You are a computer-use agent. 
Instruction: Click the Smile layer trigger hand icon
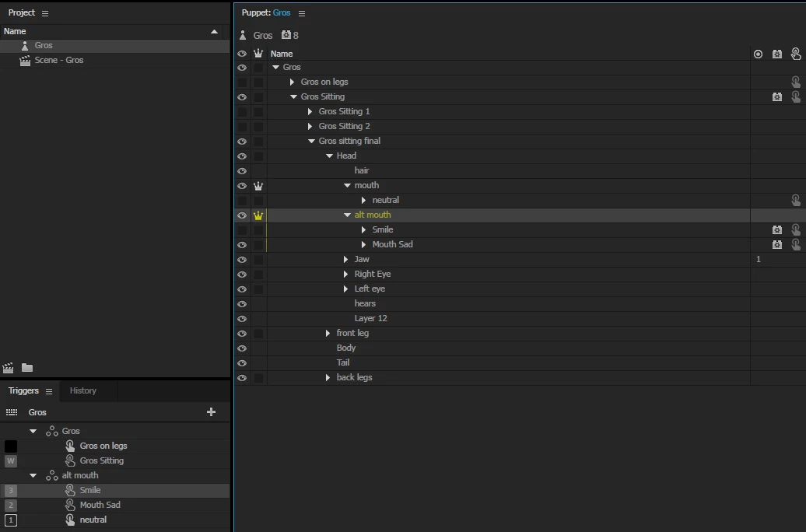(x=796, y=229)
